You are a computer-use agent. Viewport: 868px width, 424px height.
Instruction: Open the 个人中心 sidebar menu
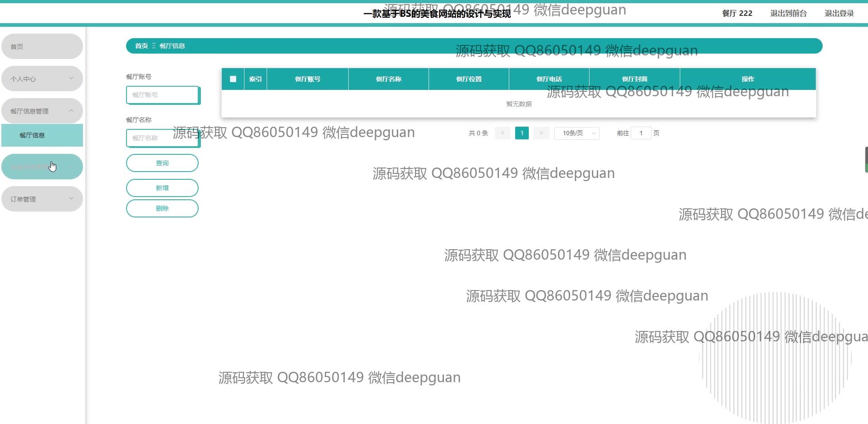pyautogui.click(x=42, y=79)
